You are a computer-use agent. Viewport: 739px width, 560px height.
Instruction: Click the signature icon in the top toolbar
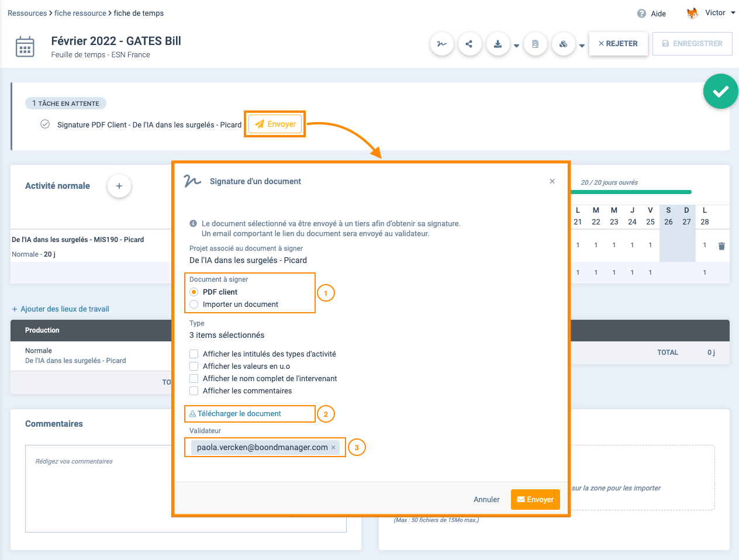click(x=442, y=44)
